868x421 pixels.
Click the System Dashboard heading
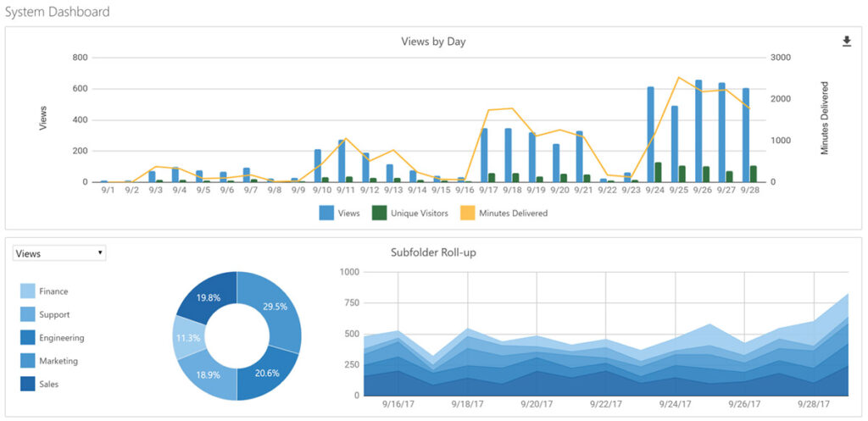click(57, 12)
